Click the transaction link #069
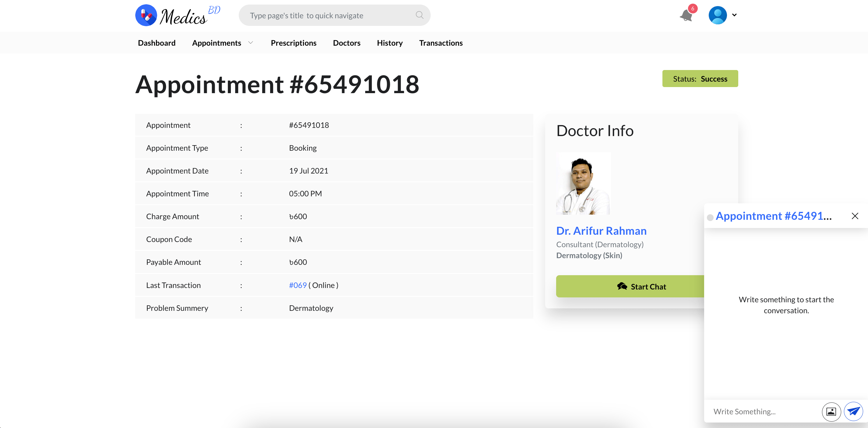 [x=297, y=285]
